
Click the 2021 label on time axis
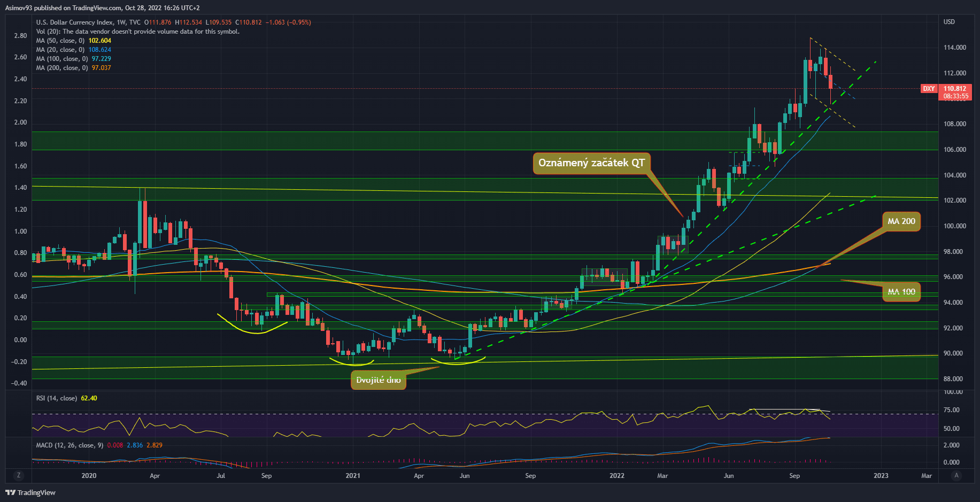point(352,476)
